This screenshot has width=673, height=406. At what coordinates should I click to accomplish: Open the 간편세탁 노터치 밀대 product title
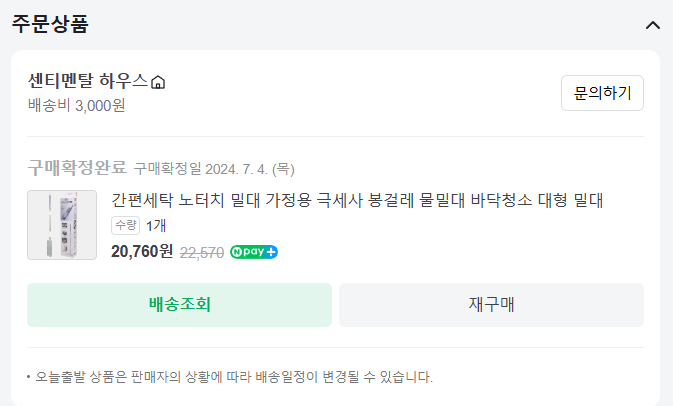point(357,201)
